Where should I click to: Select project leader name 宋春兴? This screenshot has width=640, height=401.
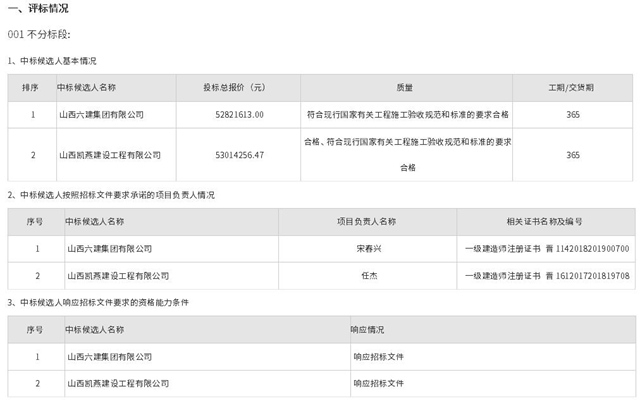tap(369, 249)
